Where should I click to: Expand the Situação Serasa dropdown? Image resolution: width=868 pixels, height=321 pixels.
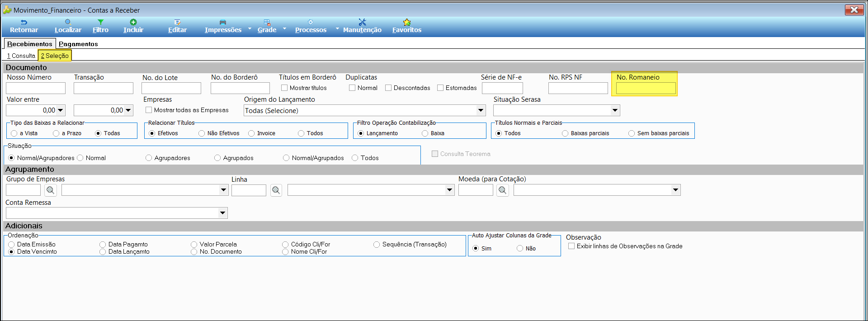pos(615,110)
